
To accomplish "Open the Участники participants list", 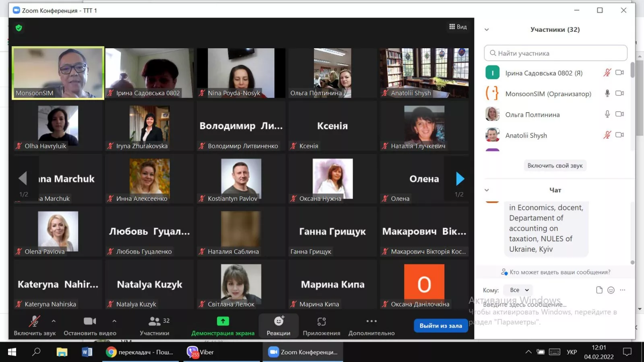I will 155,325.
